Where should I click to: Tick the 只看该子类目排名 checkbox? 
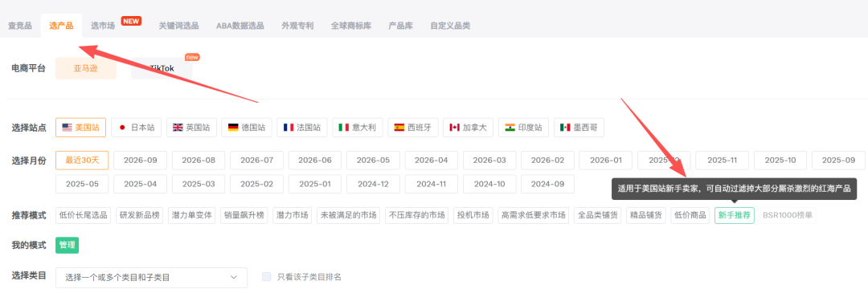267,277
